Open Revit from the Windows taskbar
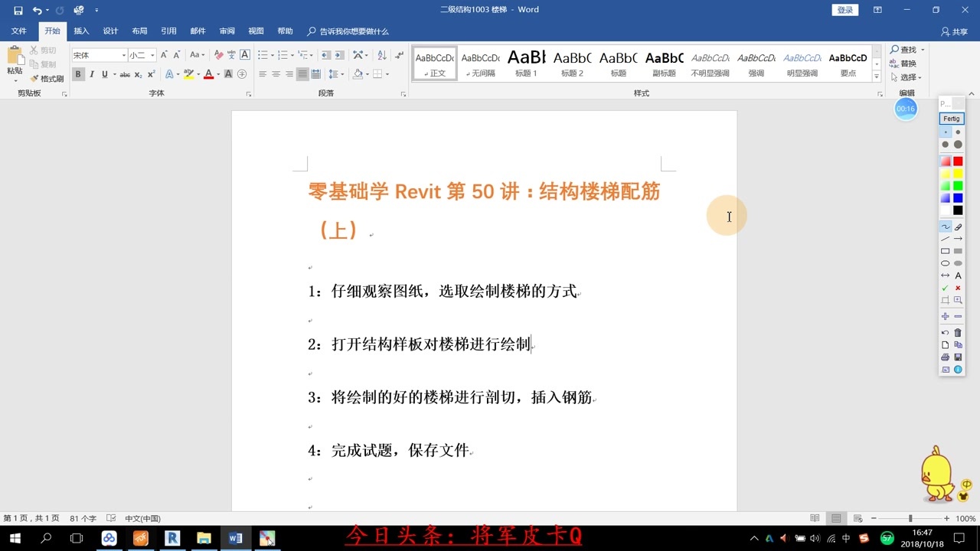This screenshot has width=980, height=551. (172, 538)
